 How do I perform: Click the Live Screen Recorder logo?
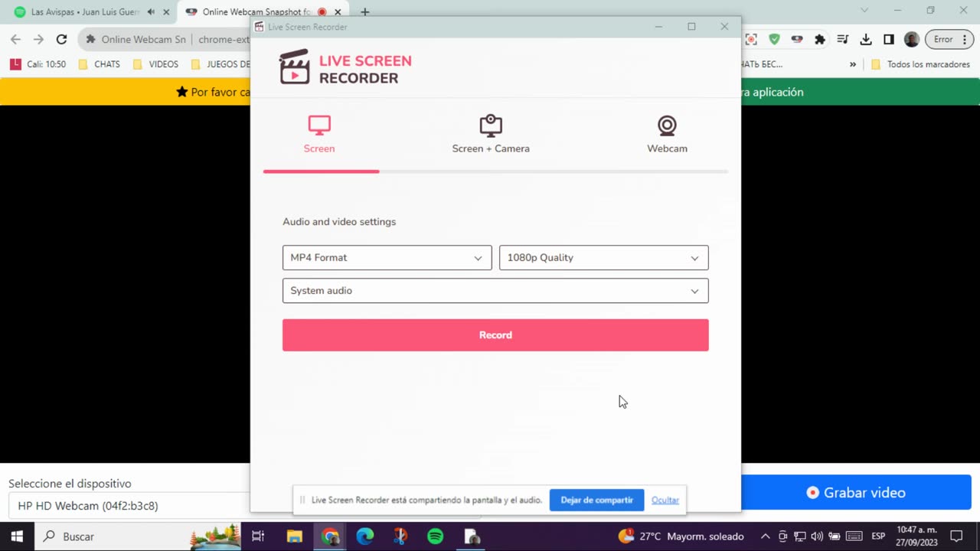click(345, 68)
